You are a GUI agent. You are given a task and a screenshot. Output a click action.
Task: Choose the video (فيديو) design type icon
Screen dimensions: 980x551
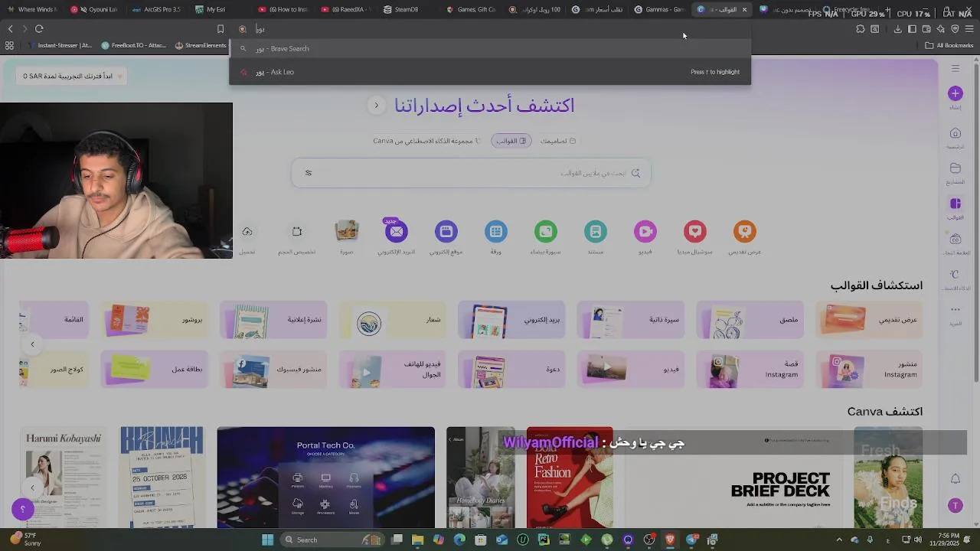pos(645,231)
